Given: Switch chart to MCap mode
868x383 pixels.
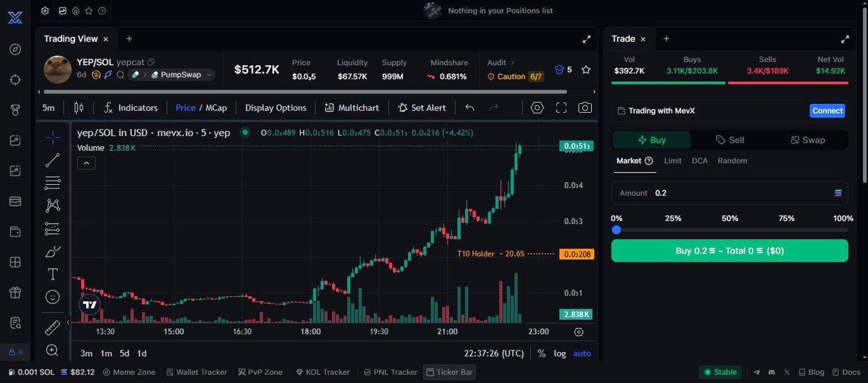Looking at the screenshot, I should (216, 108).
